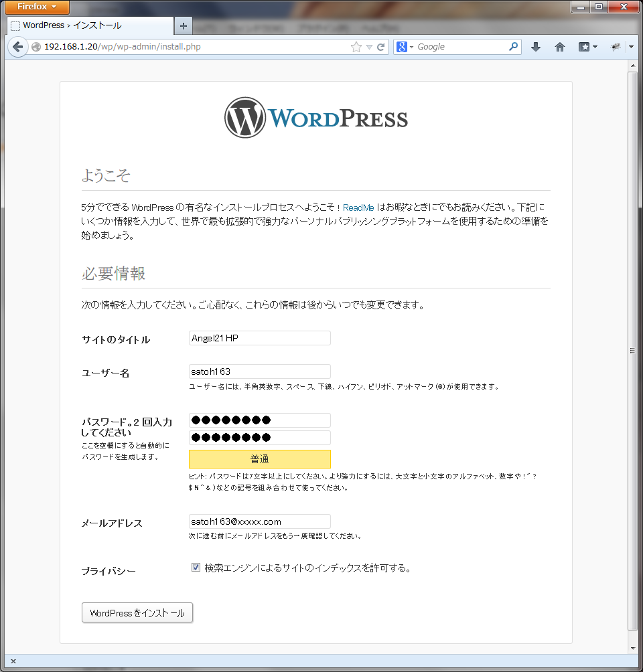This screenshot has height=672, width=643.
Task: Open a new tab with the plus button
Action: point(183,25)
